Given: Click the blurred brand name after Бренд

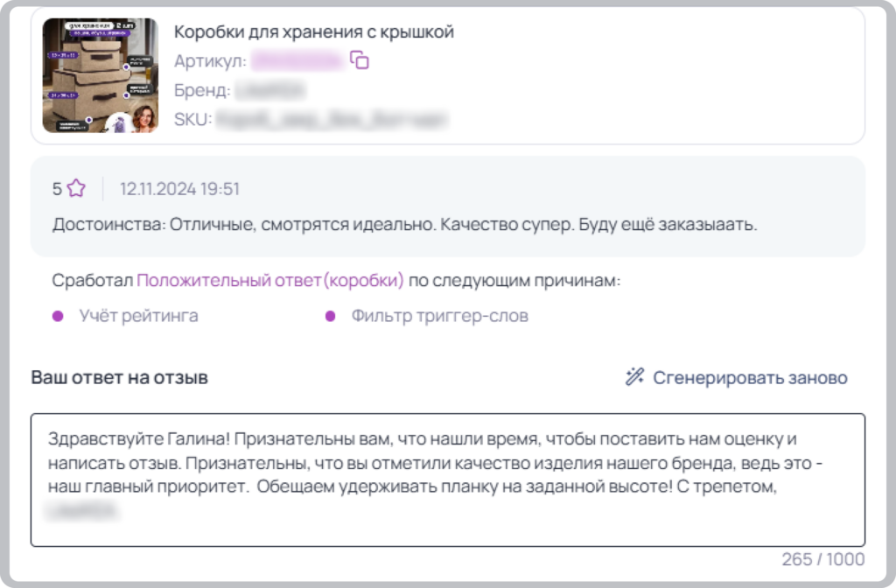Looking at the screenshot, I should (x=270, y=90).
